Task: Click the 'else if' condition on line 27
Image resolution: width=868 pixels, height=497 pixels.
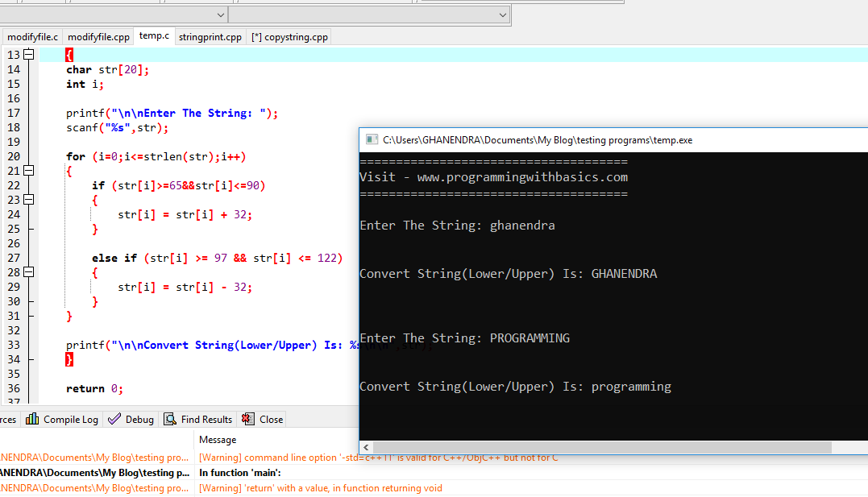Action: coord(217,258)
